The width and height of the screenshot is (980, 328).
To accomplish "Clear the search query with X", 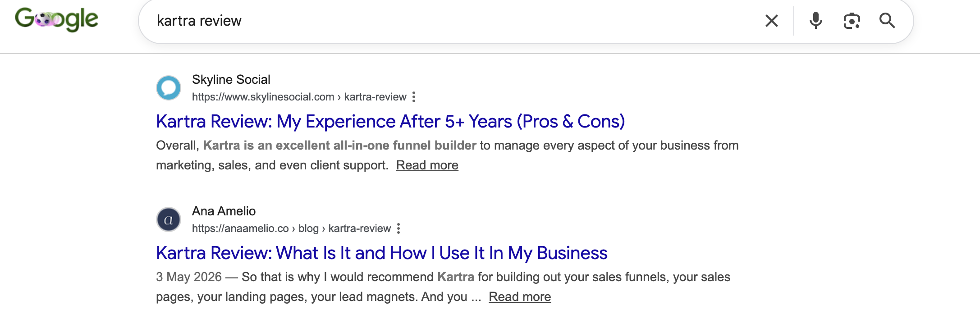I will [x=771, y=21].
